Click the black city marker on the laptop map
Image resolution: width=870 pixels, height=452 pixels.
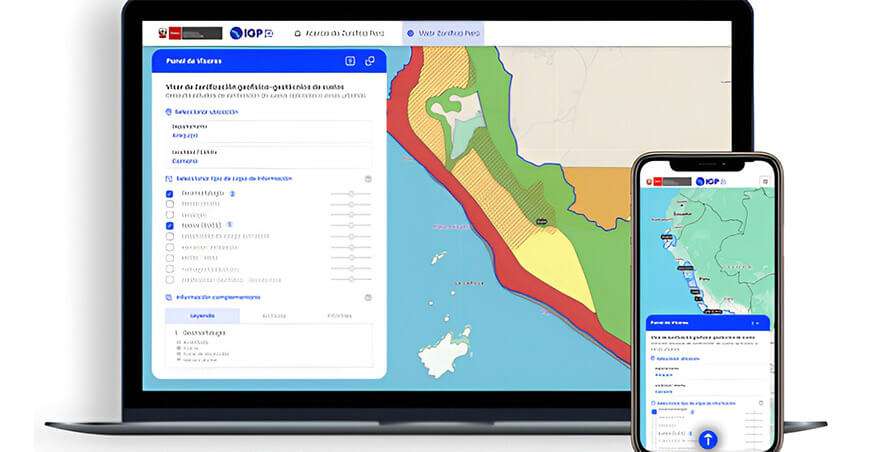541,222
